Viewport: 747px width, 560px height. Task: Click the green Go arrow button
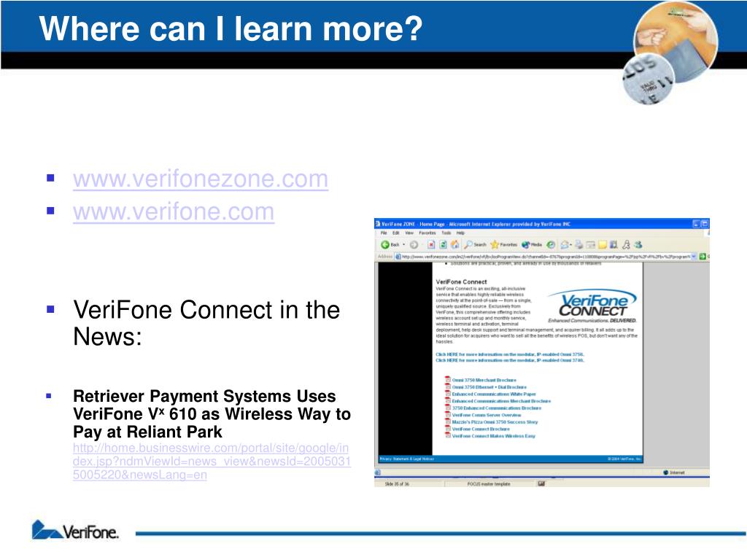[x=703, y=257]
